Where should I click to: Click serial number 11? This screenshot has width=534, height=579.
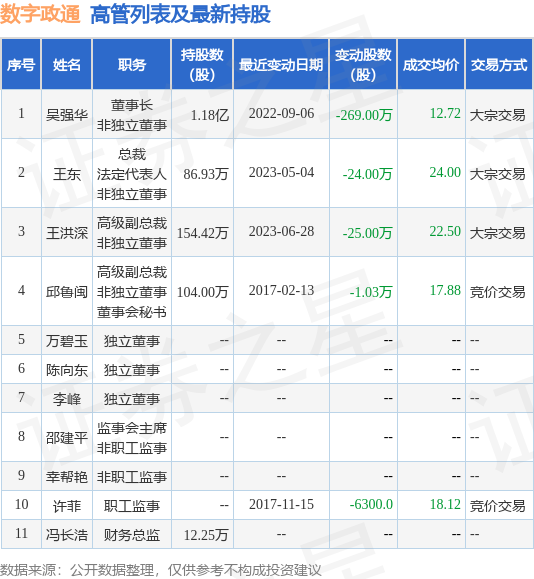(21, 533)
